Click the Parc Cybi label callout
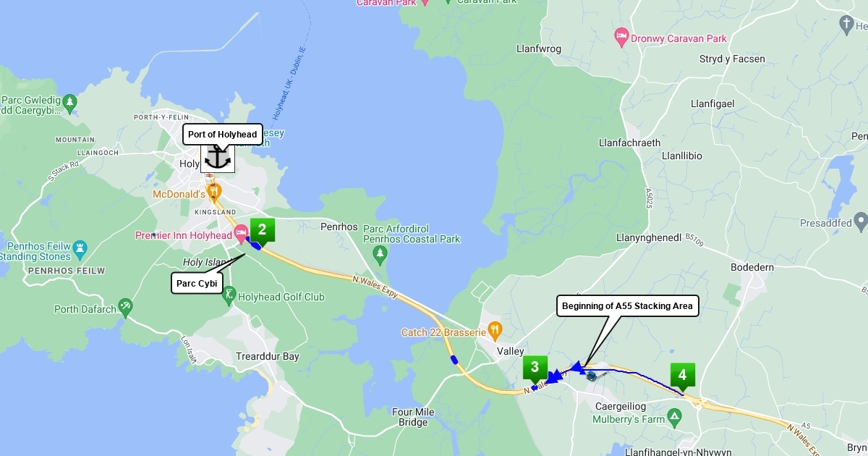The height and width of the screenshot is (456, 868). click(x=197, y=283)
